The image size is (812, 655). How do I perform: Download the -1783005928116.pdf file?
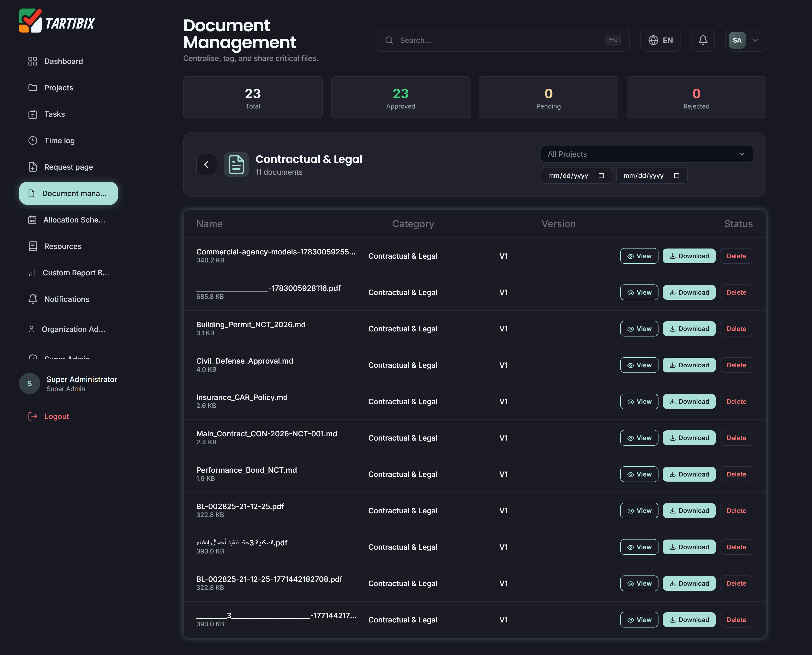(x=689, y=292)
